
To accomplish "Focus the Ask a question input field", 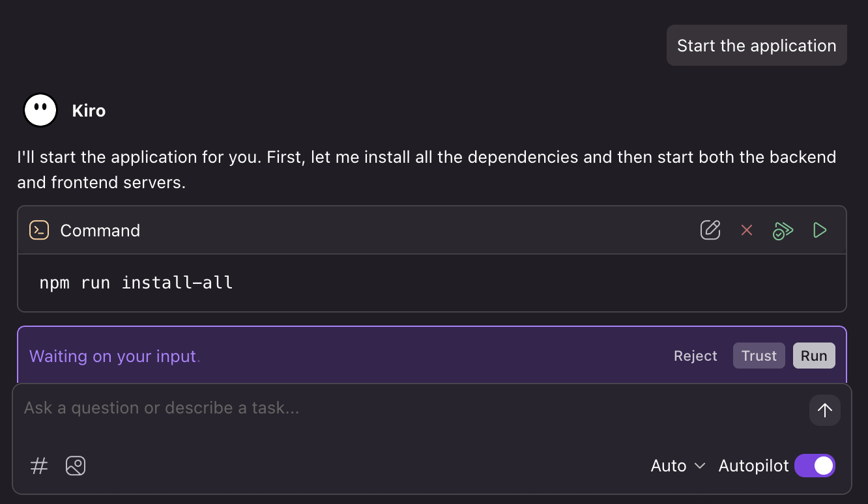I will click(411, 408).
